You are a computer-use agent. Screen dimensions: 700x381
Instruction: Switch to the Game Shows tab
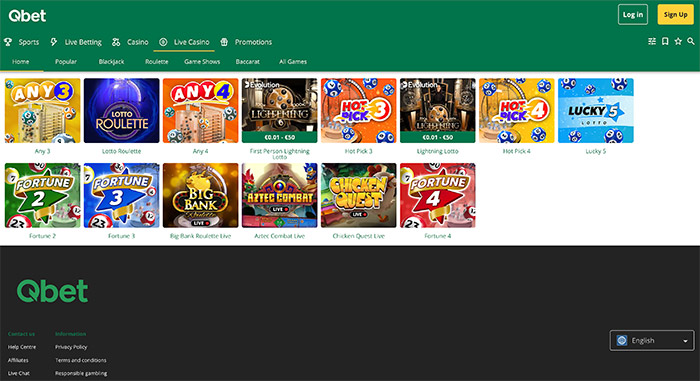(202, 62)
